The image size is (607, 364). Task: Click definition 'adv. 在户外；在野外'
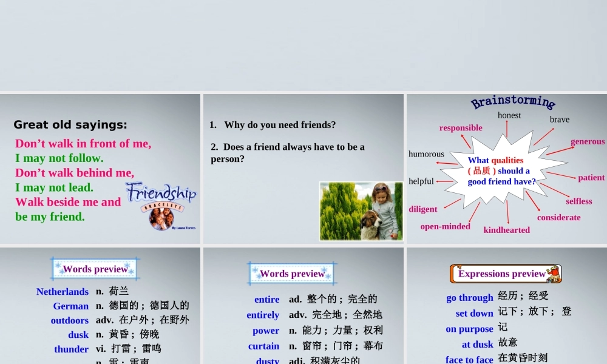[143, 320]
